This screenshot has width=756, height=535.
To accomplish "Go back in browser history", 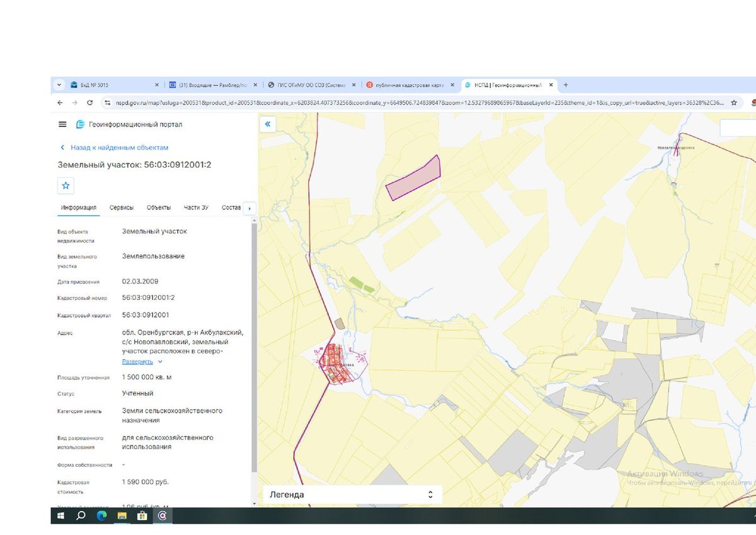I will pos(60,102).
